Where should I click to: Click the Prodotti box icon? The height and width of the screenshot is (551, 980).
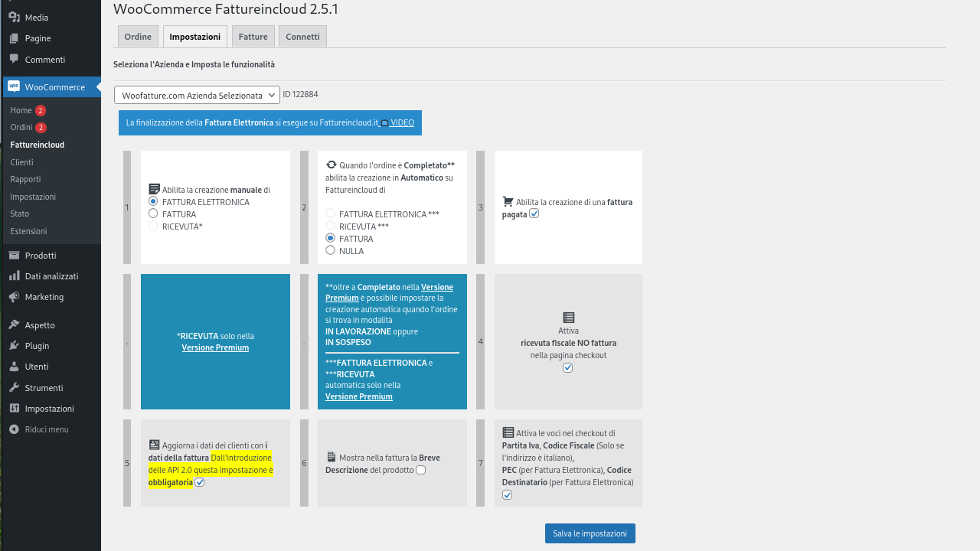pos(14,256)
